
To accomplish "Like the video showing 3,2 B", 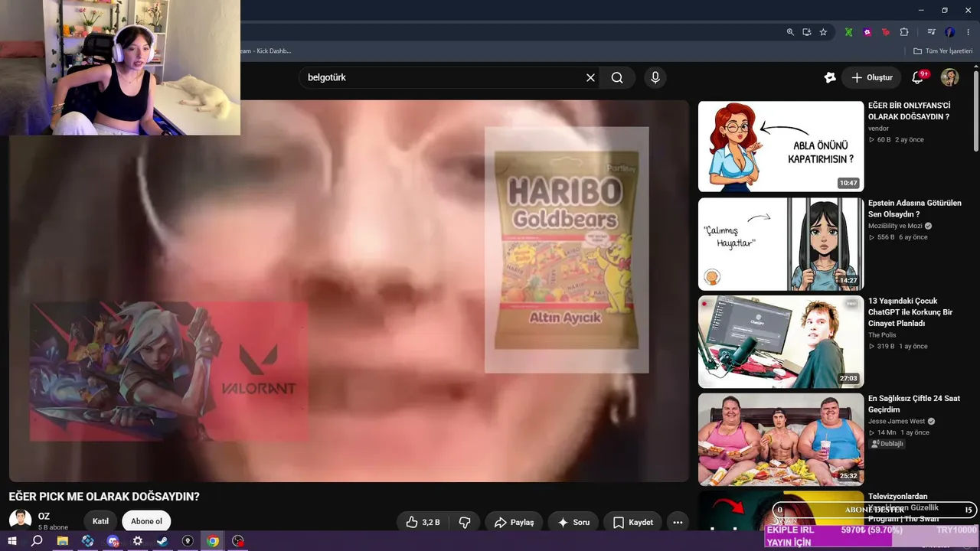I will tap(423, 522).
